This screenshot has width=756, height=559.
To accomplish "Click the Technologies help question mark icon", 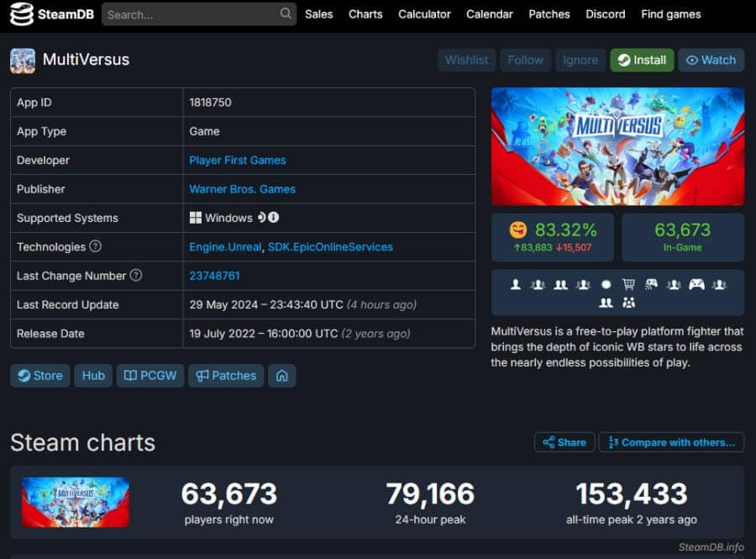I will click(x=96, y=246).
